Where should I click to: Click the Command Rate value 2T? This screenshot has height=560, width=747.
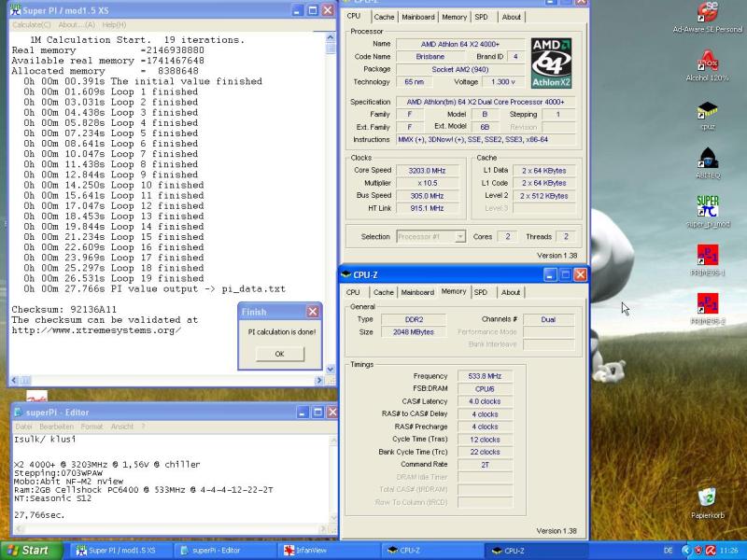tap(485, 465)
